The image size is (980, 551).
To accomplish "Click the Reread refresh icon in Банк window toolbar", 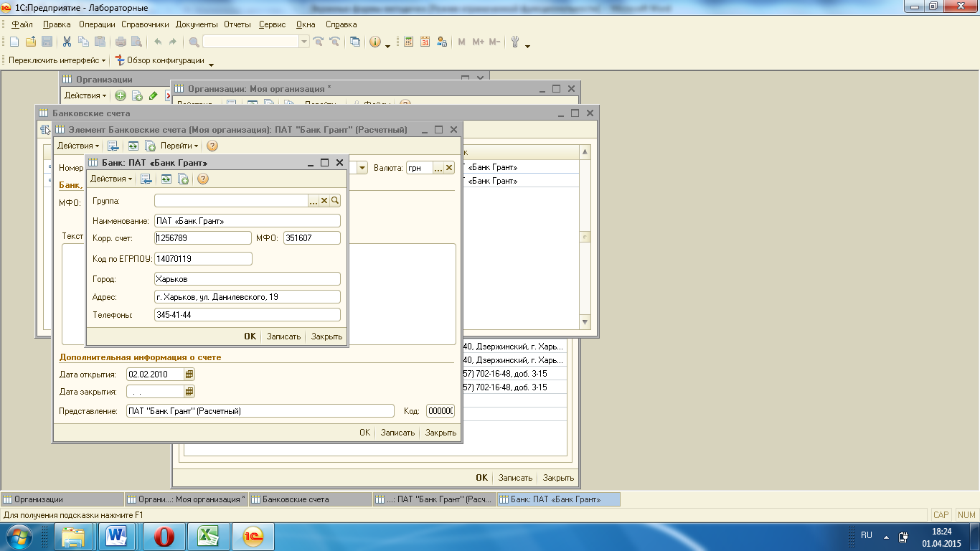I will coord(166,179).
